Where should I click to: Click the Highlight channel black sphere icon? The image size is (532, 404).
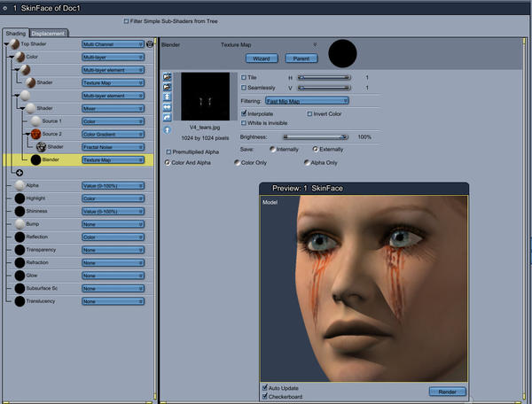pos(20,198)
